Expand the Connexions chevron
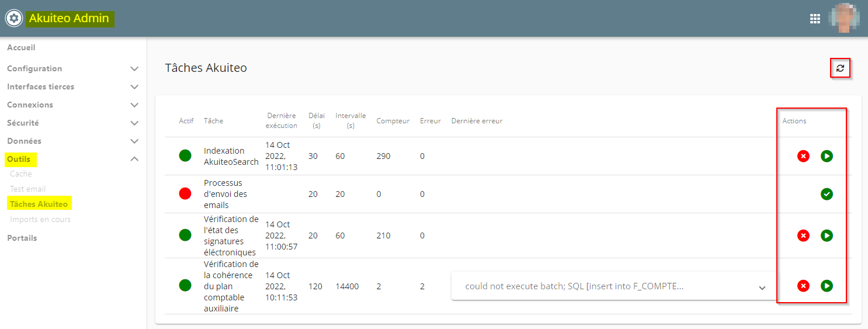 [x=134, y=105]
